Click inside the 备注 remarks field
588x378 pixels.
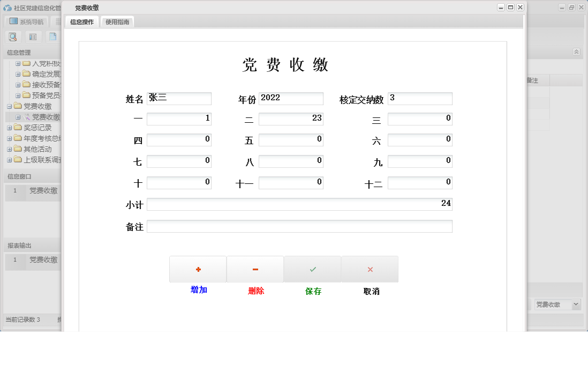click(300, 226)
